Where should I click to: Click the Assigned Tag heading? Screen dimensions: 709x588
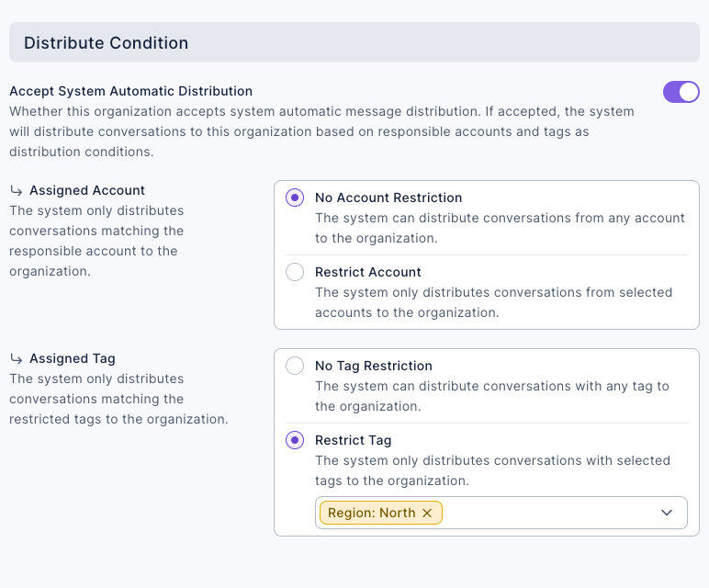pyautogui.click(x=73, y=358)
